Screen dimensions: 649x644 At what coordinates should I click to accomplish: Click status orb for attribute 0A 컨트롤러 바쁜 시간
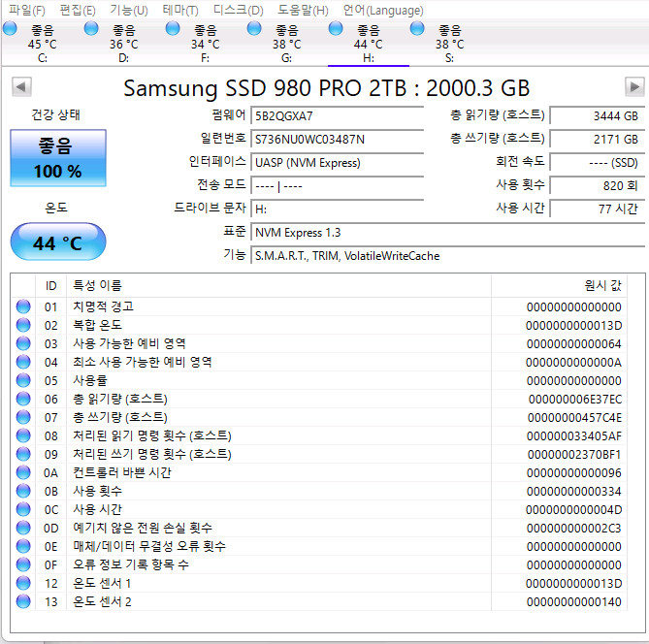click(x=23, y=472)
